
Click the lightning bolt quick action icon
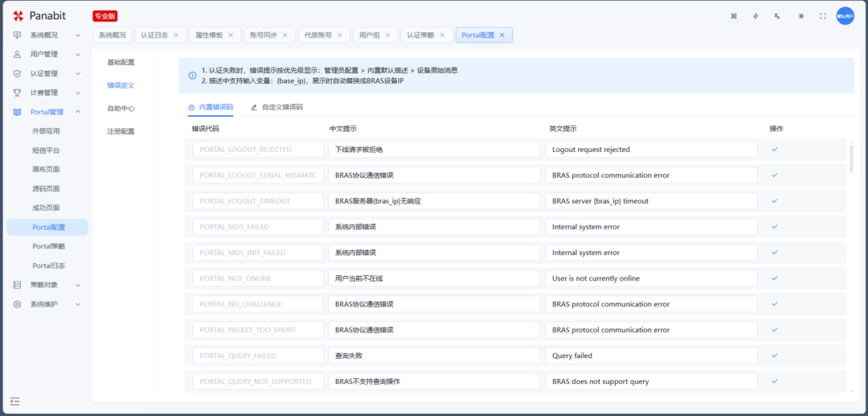pos(755,16)
